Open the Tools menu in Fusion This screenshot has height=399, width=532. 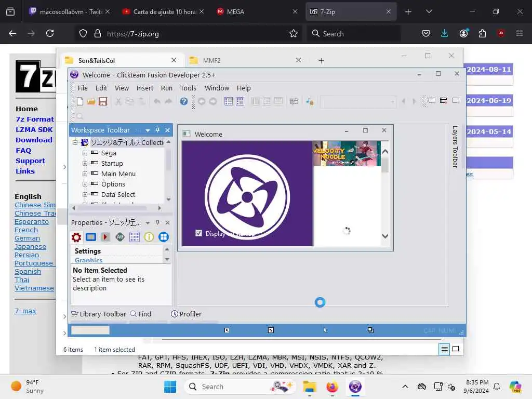188,88
